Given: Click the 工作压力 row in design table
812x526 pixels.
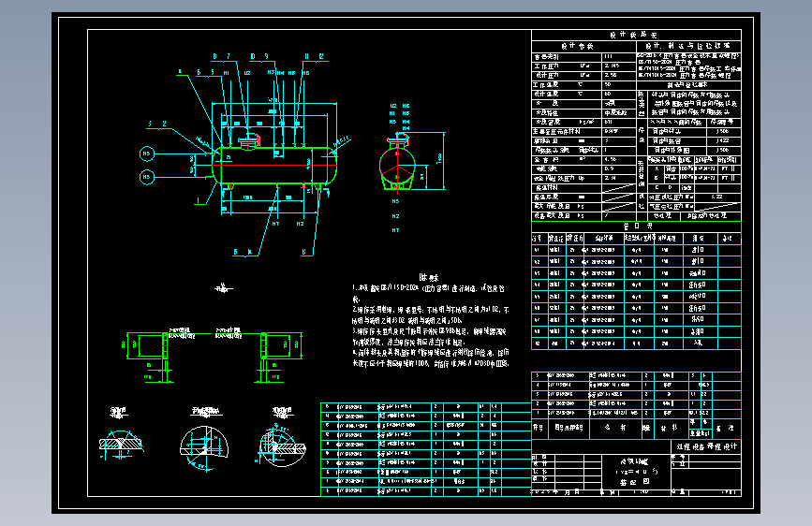Looking at the screenshot, I should pyautogui.click(x=584, y=66).
